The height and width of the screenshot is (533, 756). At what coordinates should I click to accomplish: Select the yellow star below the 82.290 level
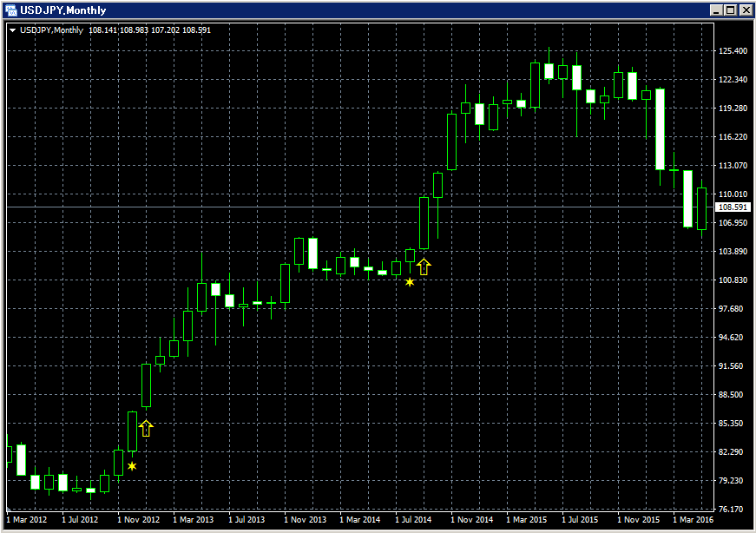click(x=132, y=466)
